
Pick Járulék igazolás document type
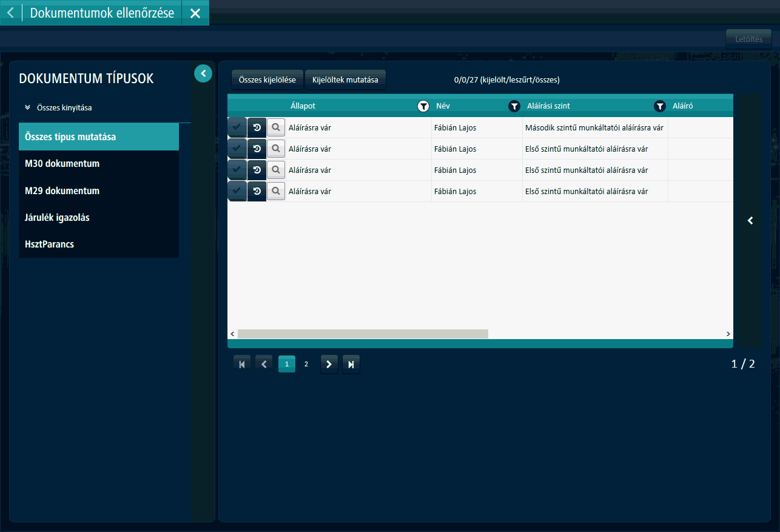pos(99,217)
